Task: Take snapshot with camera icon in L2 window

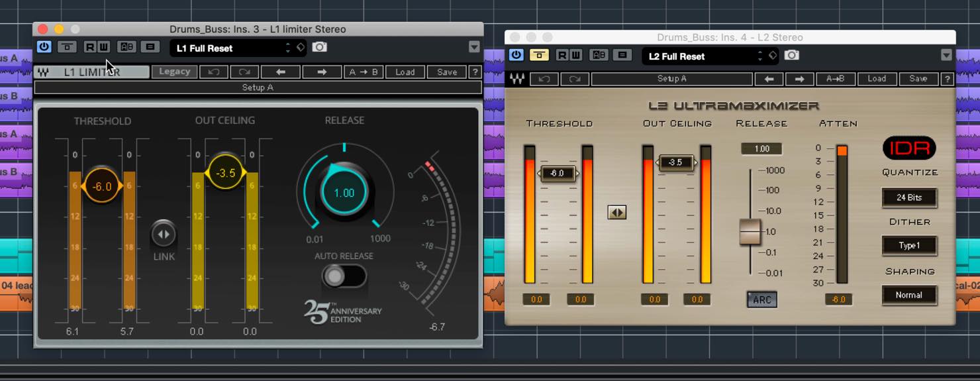Action: coord(792,55)
